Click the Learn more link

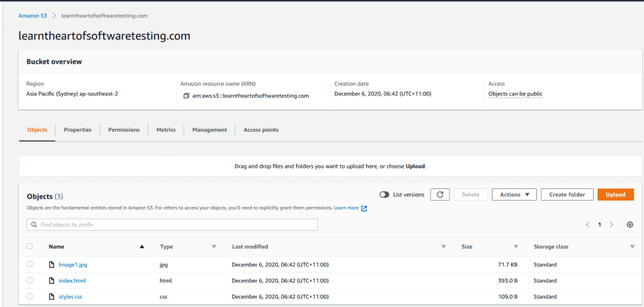[346, 208]
